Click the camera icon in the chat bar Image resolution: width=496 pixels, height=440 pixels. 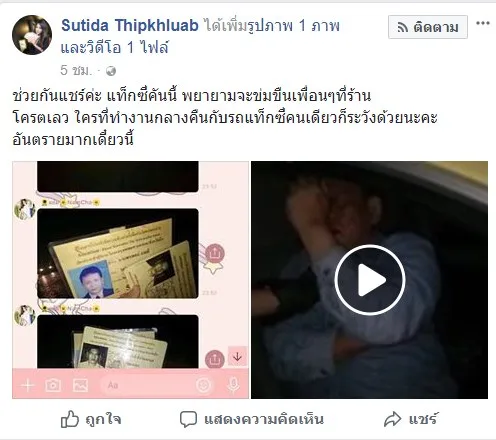coord(53,385)
